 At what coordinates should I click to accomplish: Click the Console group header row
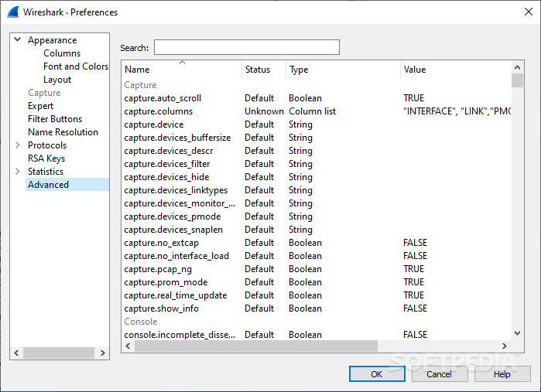click(317, 322)
